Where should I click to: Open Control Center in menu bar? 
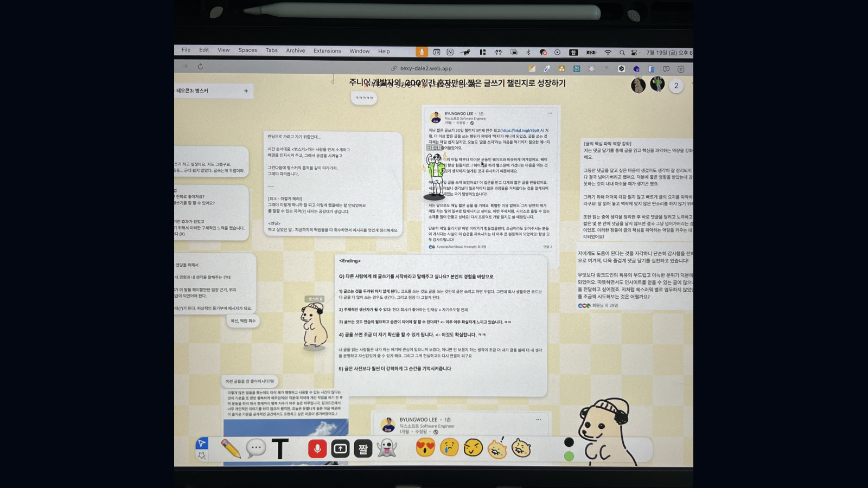pos(634,53)
